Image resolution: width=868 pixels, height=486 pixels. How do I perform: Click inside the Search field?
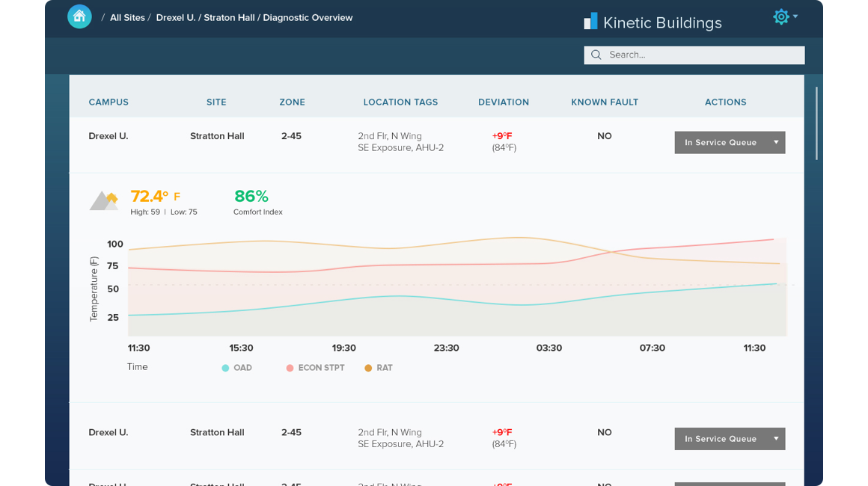coord(694,55)
